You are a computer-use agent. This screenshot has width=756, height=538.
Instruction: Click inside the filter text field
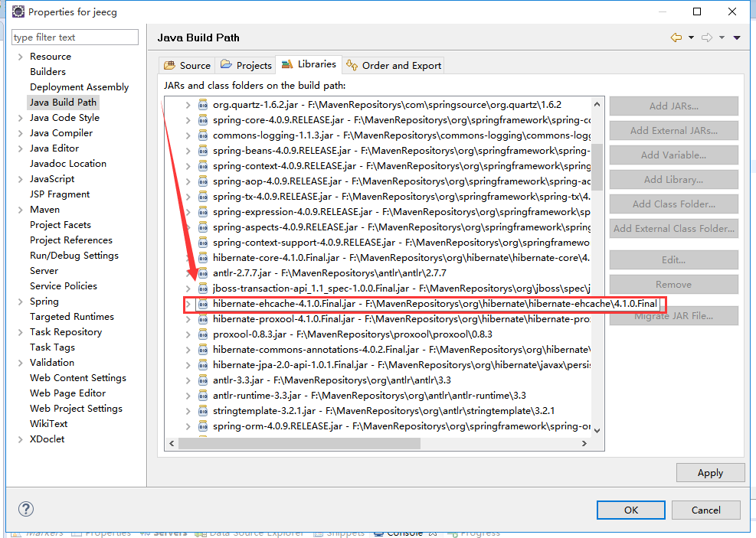pos(74,37)
